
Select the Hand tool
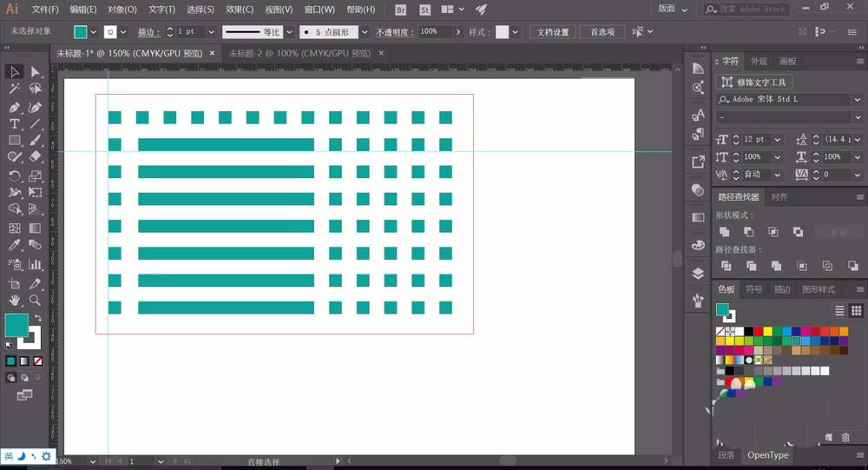(15, 301)
